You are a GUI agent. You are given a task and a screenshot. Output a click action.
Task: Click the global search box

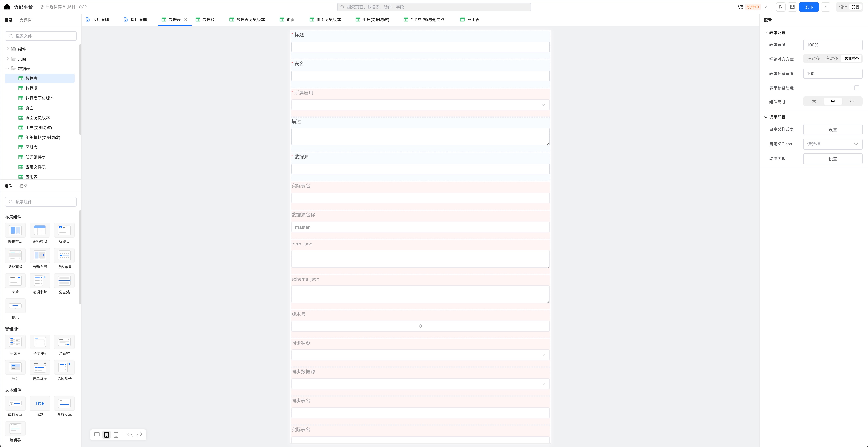coord(434,7)
